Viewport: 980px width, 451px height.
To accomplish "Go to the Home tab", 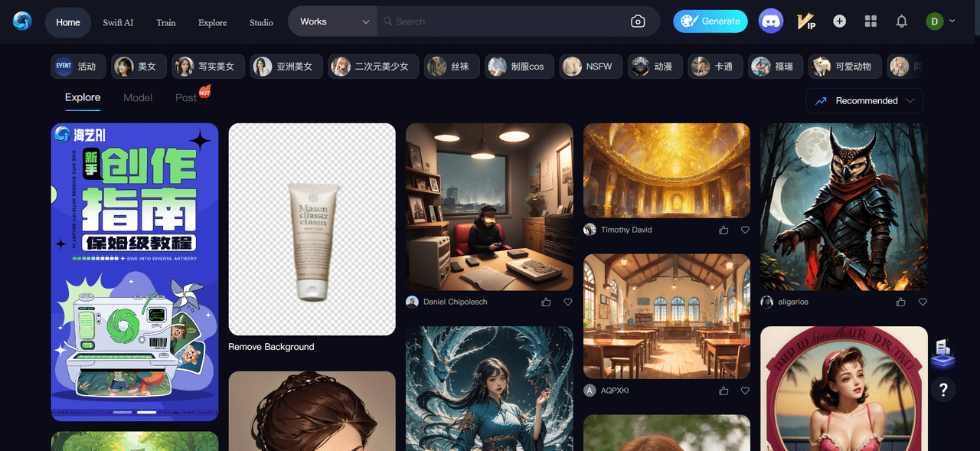I will pos(68,22).
